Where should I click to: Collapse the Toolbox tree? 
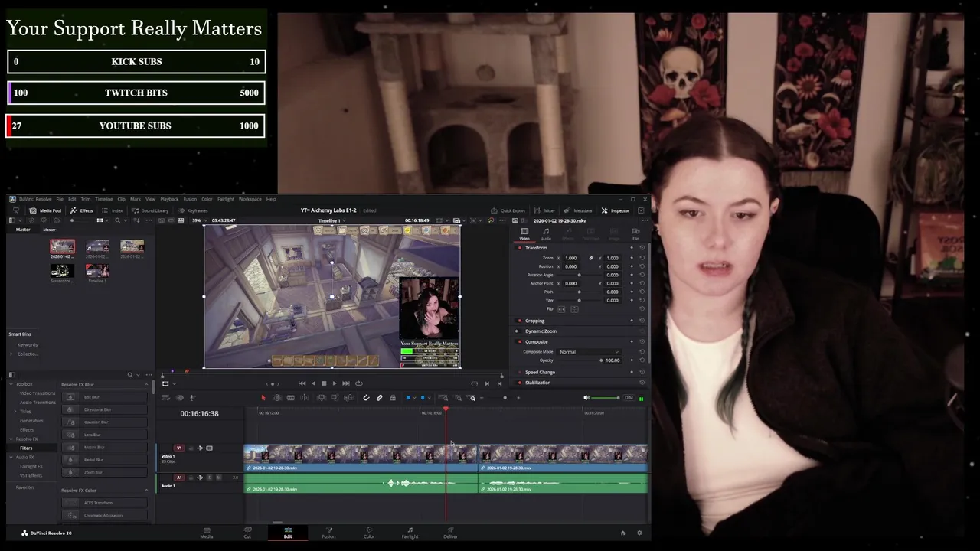pos(11,384)
